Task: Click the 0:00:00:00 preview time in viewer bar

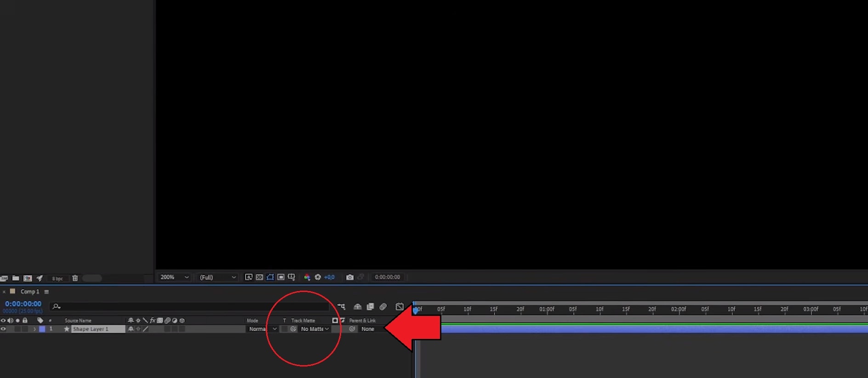Action: click(387, 277)
